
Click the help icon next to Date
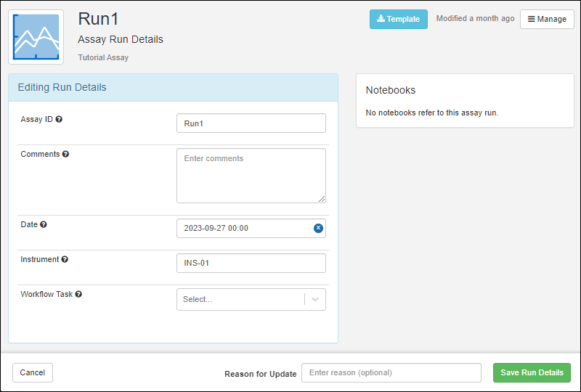[x=44, y=225]
